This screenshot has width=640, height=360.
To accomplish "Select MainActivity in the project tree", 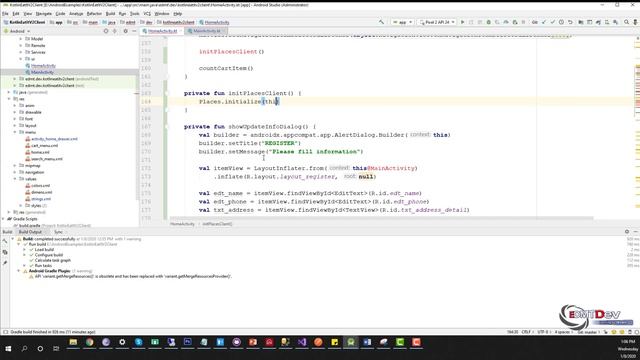I will [x=42, y=72].
